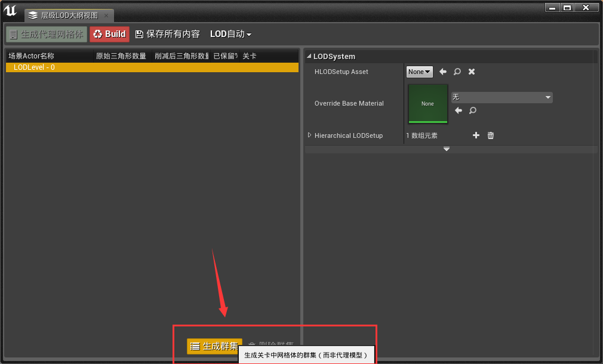This screenshot has height=364, width=603.
Task: Click the Override Base Material thumbnail
Action: 427,103
